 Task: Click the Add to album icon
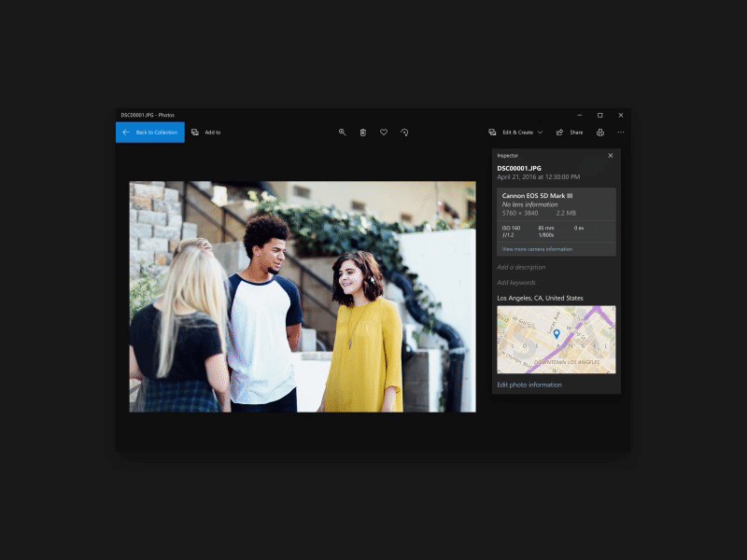[195, 133]
